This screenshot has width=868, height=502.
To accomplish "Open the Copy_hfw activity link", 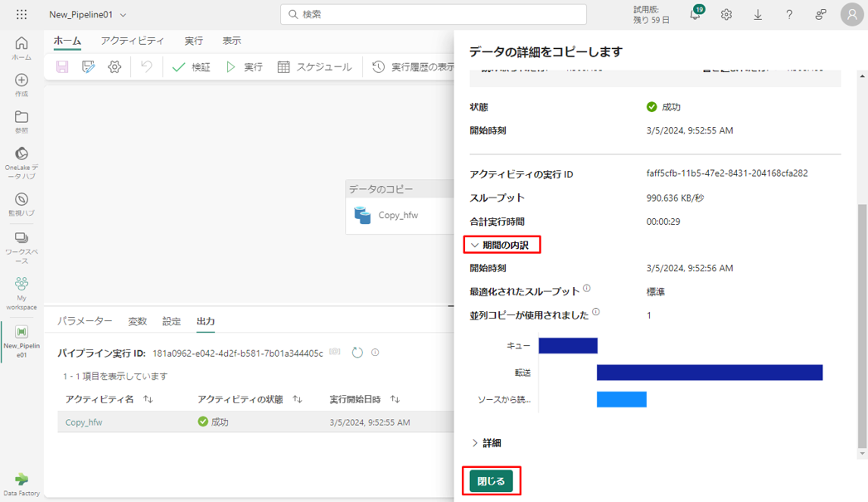I will tap(84, 422).
